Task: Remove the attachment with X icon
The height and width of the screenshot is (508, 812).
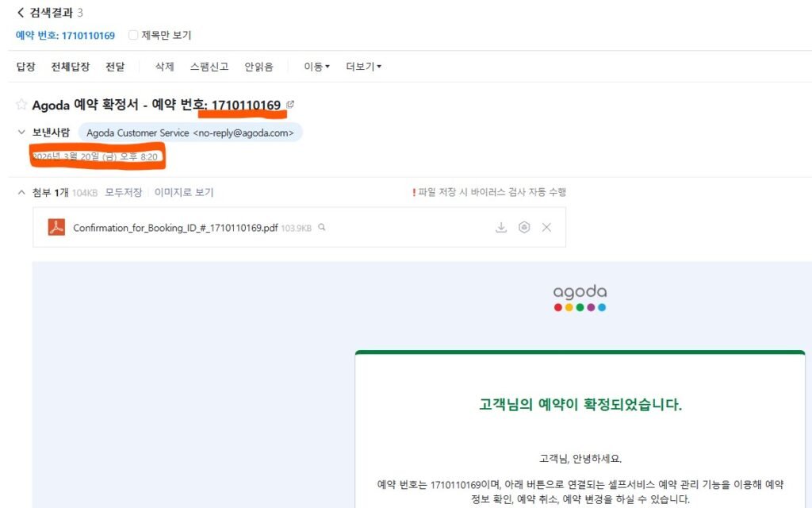Action: point(546,227)
